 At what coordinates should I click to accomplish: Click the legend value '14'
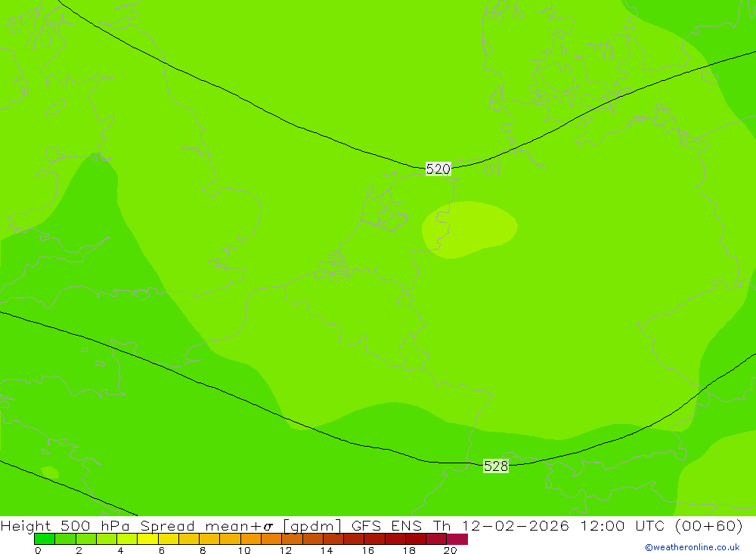point(327,550)
